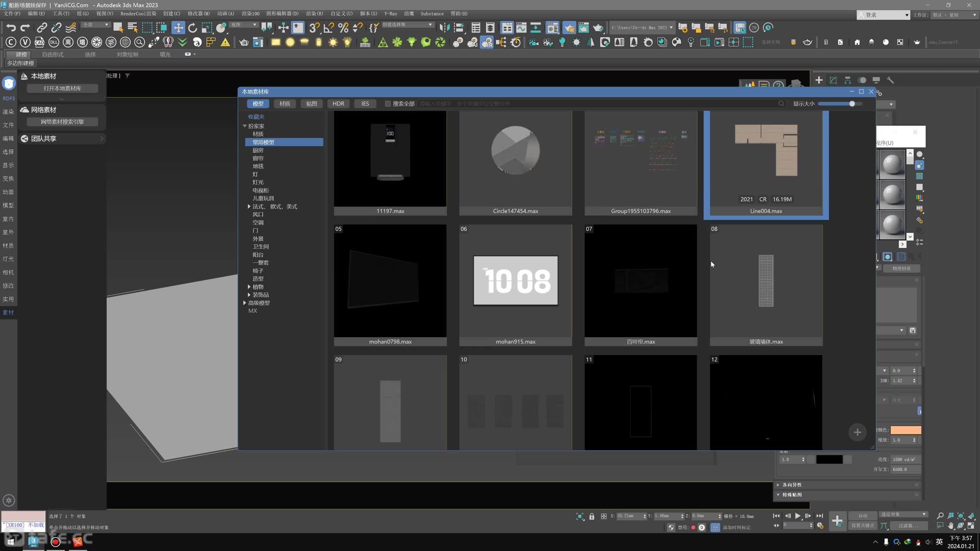Switch to the HDR tab
Viewport: 980px width, 551px height.
pos(338,104)
